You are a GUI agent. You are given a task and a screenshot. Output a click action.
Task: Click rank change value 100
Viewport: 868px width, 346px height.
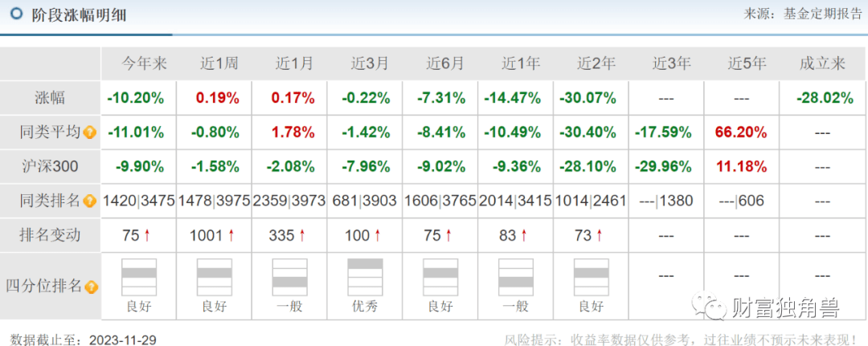click(357, 235)
